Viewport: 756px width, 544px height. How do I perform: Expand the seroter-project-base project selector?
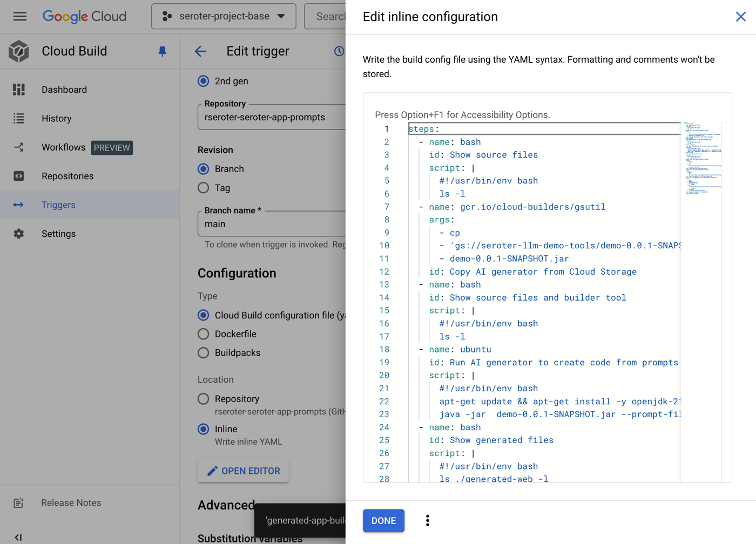[224, 16]
